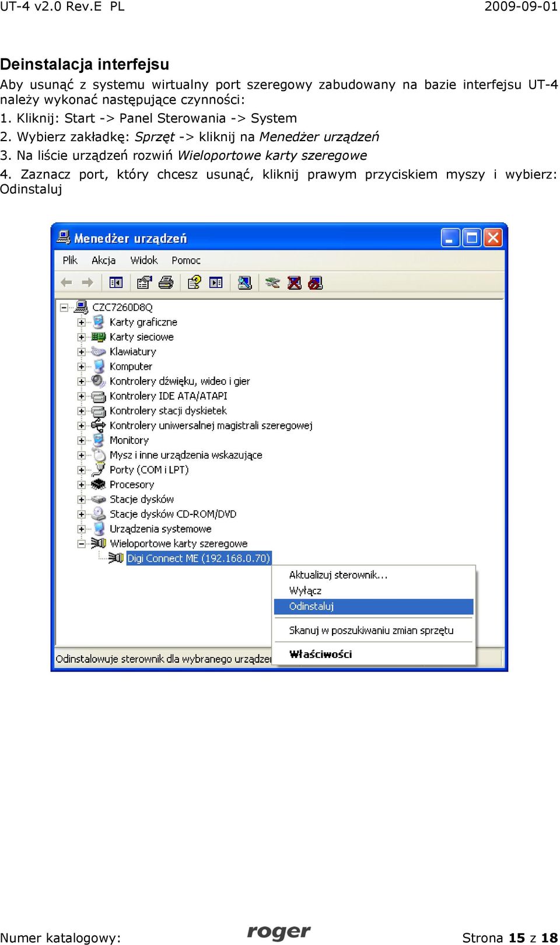Toggle the action pane toolbar icon
This screenshot has width=560, height=945.
pos(216,283)
